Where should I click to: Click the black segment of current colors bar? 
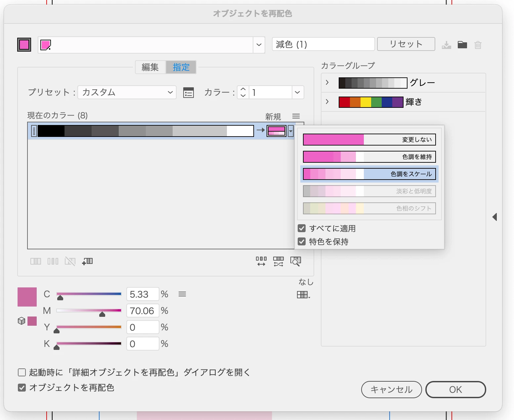point(51,131)
